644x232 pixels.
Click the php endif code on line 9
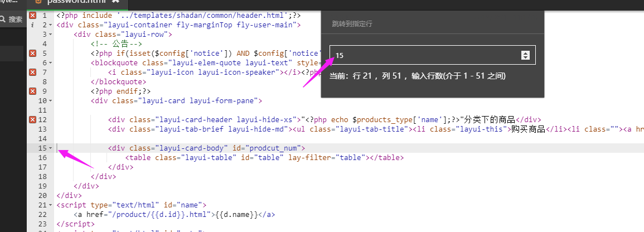tap(121, 91)
